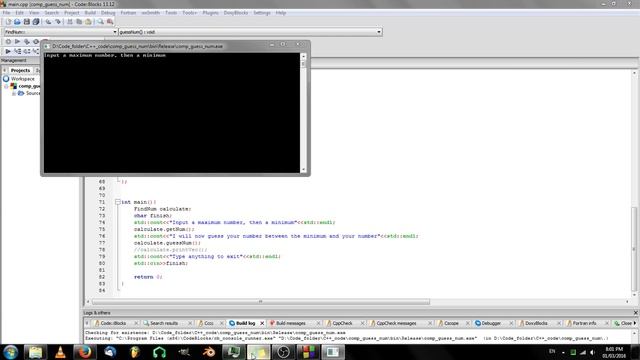
Task: Click the Debug start arrow icon
Action: pos(8,51)
